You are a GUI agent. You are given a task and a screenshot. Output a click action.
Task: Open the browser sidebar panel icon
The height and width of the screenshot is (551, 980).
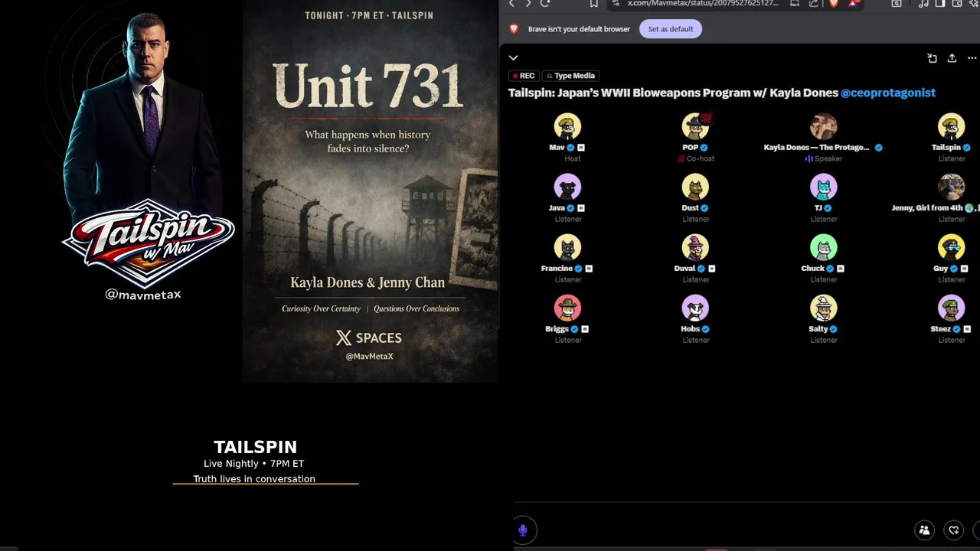pos(940,4)
